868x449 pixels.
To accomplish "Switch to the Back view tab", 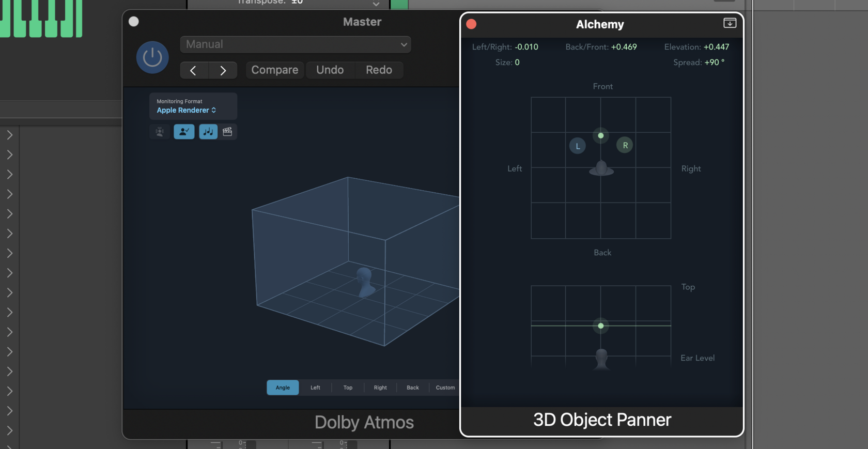I will coord(413,388).
